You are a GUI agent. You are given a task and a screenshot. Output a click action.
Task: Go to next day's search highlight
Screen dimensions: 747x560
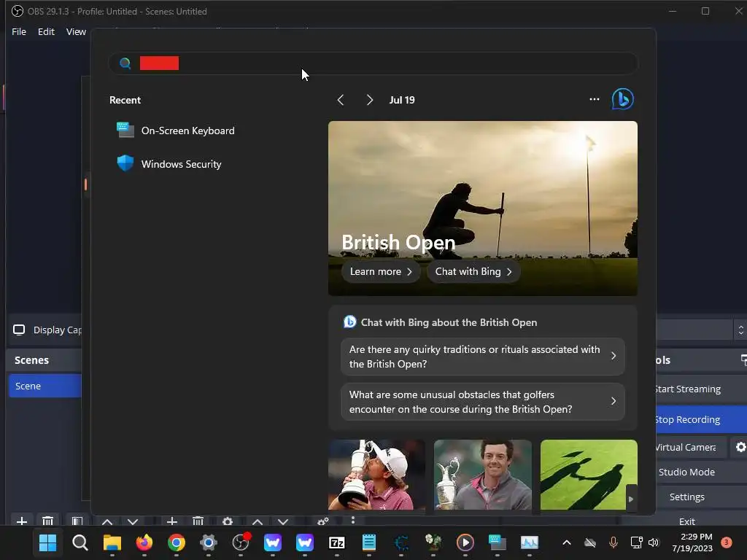click(370, 100)
